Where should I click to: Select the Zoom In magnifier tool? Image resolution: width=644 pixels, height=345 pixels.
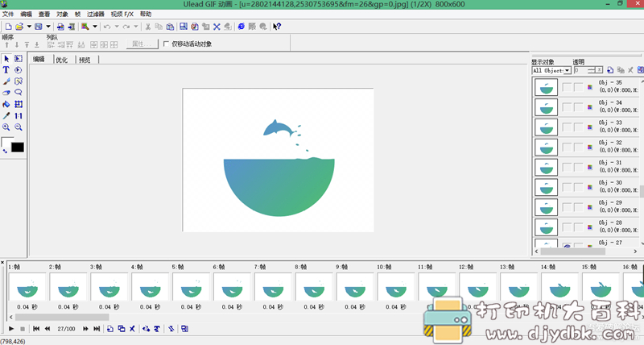[6, 127]
